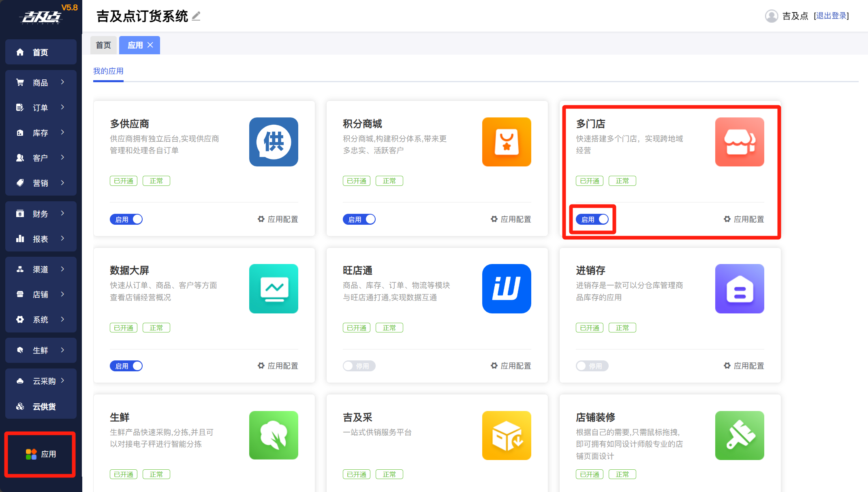Click the 旺店通 blue logo icon
This screenshot has width=868, height=492.
506,289
